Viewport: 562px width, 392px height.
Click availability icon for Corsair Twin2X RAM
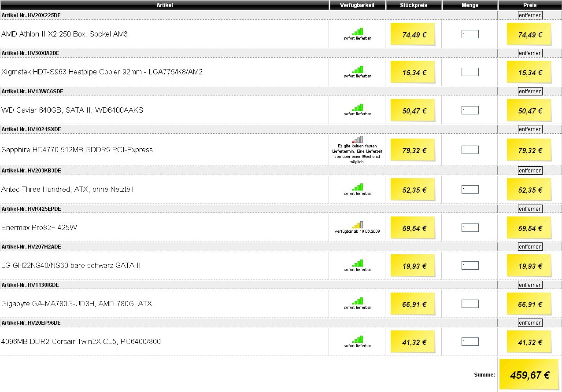coord(357,339)
